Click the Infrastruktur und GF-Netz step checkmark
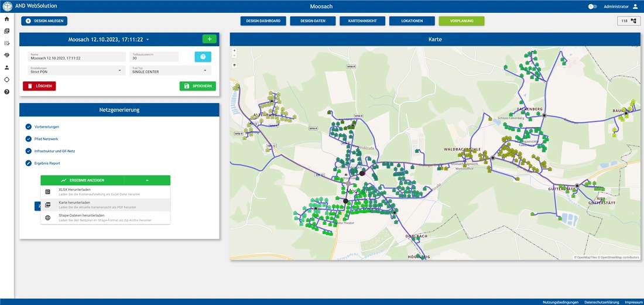Image resolution: width=644 pixels, height=305 pixels. tap(28, 151)
